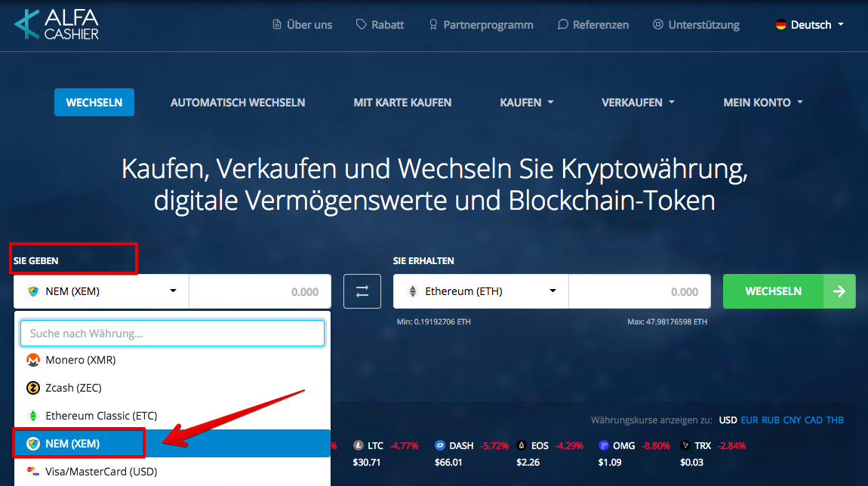Click the Partnerprogramm badge icon
This screenshot has height=486, width=868.
tap(433, 24)
